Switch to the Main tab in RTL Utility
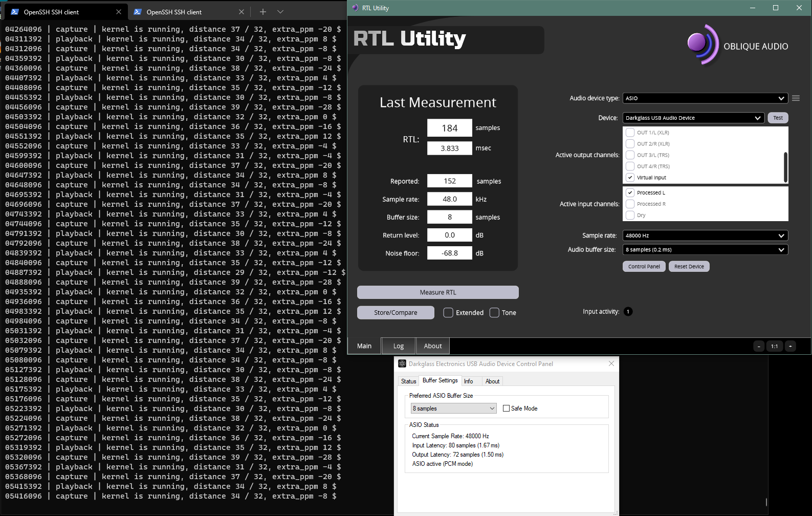 click(364, 346)
